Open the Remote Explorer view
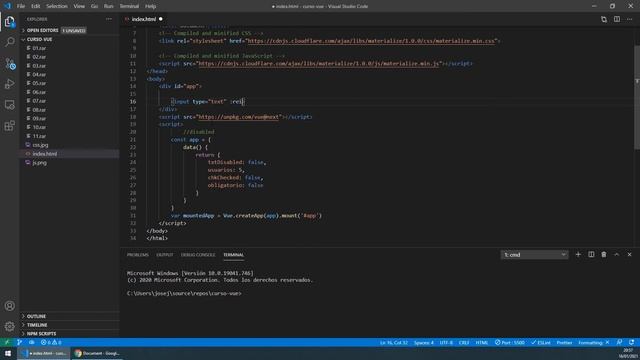640x360 pixels. tap(9, 105)
